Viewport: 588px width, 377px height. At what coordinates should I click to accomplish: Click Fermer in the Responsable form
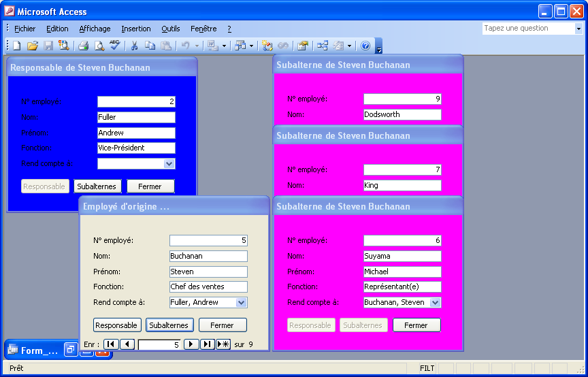[150, 186]
